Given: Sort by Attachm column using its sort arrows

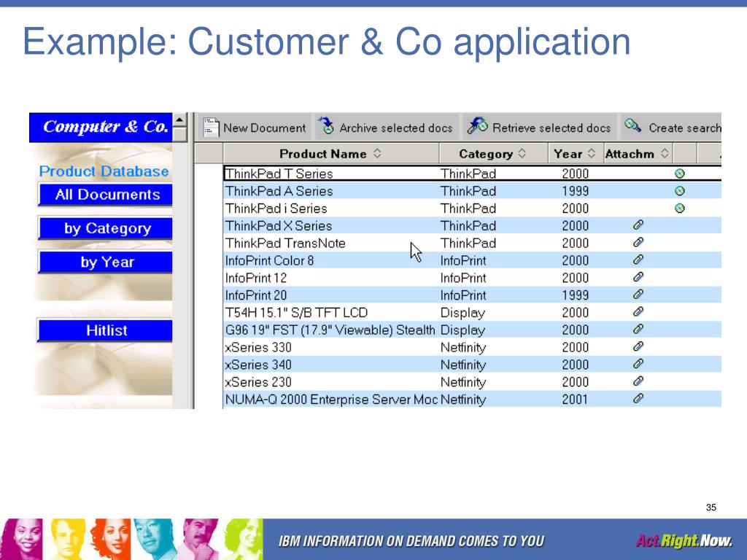Looking at the screenshot, I should (x=665, y=153).
